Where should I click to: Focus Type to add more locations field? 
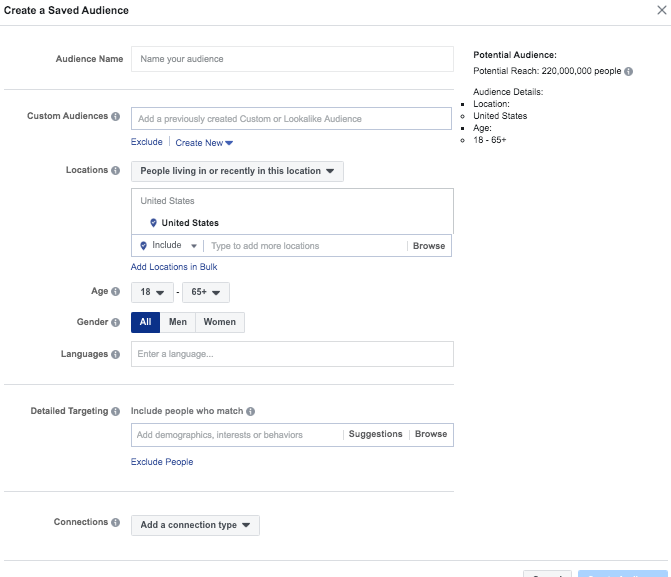(306, 246)
